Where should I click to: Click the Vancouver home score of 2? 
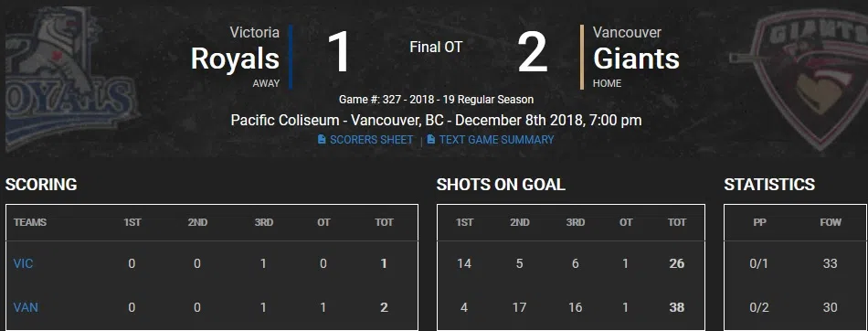(533, 53)
